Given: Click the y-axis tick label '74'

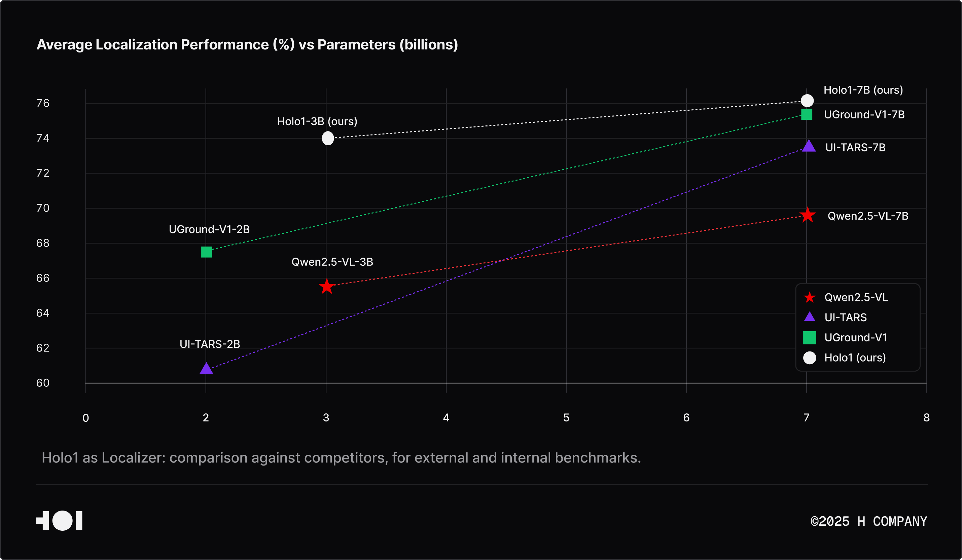Looking at the screenshot, I should tap(43, 138).
